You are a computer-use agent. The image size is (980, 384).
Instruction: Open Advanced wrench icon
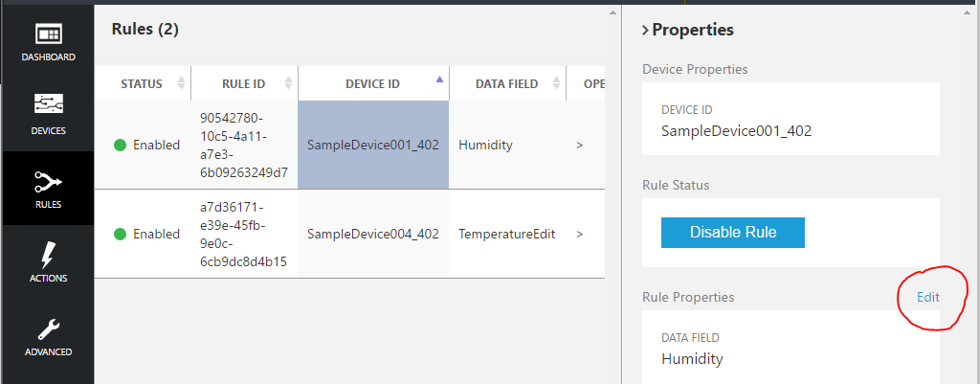click(48, 330)
